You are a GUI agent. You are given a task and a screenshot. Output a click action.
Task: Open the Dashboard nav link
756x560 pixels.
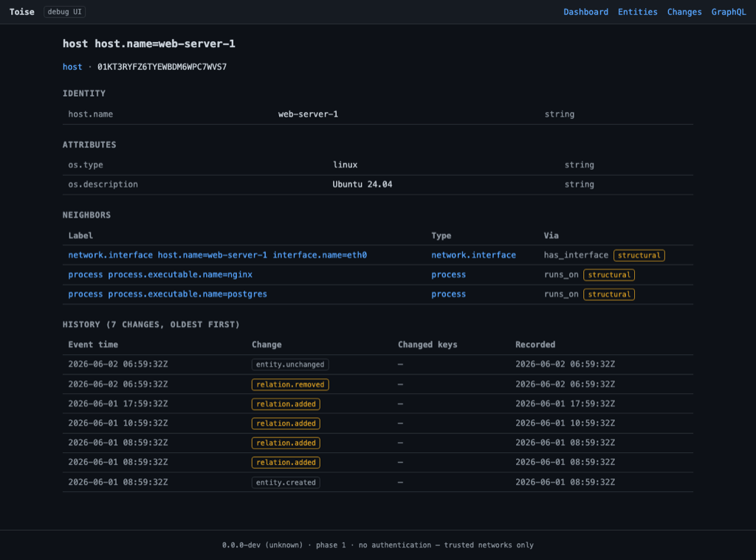tap(585, 12)
